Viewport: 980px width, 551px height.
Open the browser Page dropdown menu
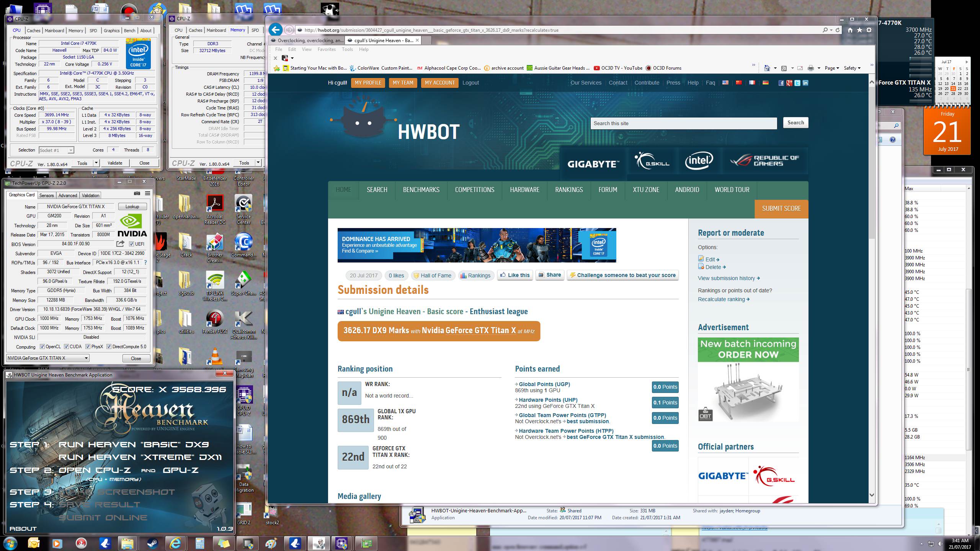pyautogui.click(x=832, y=68)
